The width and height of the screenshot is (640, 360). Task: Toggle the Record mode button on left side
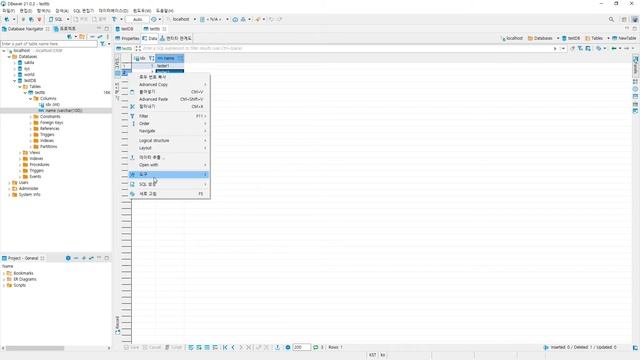(118, 325)
